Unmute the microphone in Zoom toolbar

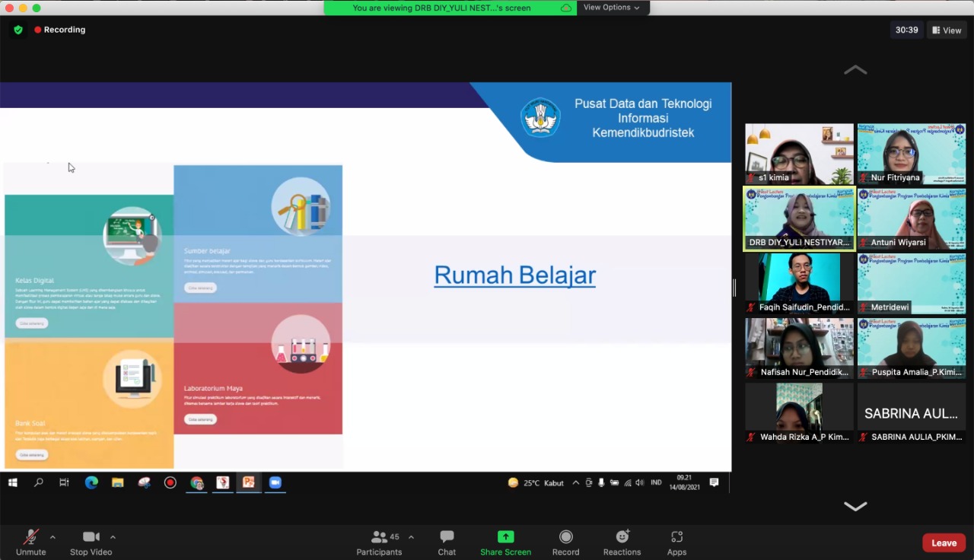point(30,543)
